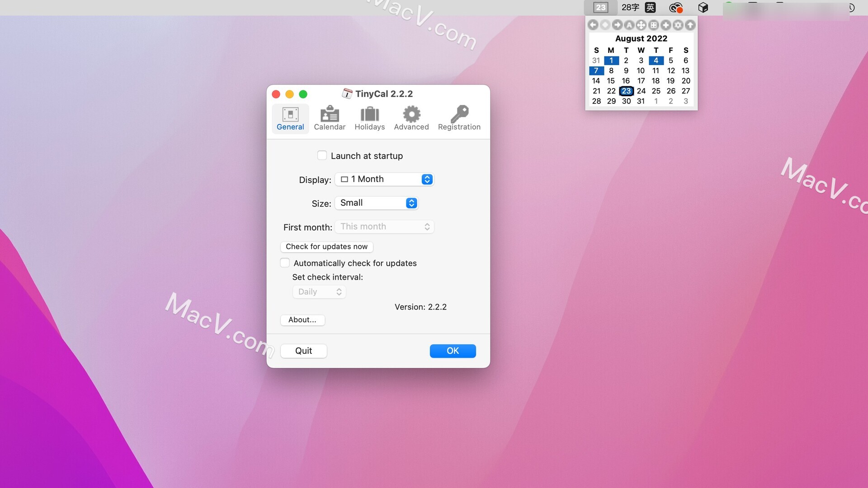868x488 pixels.
Task: Click the letter A icon in calendar toolbar
Action: [629, 25]
